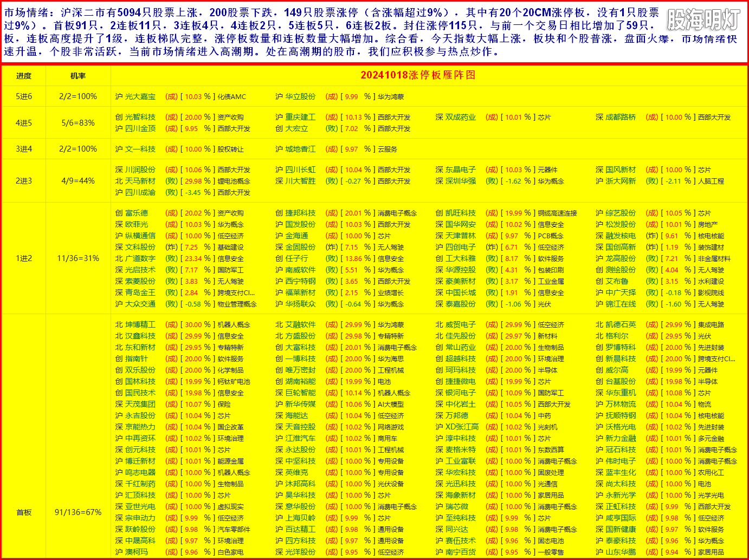Select stock name 澳柯玛

pos(137,552)
